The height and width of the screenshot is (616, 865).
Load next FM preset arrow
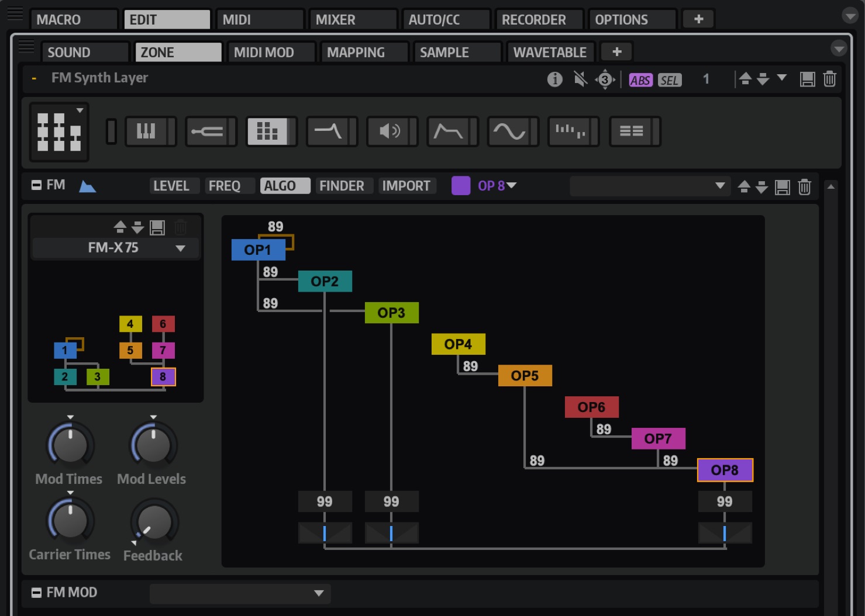761,186
